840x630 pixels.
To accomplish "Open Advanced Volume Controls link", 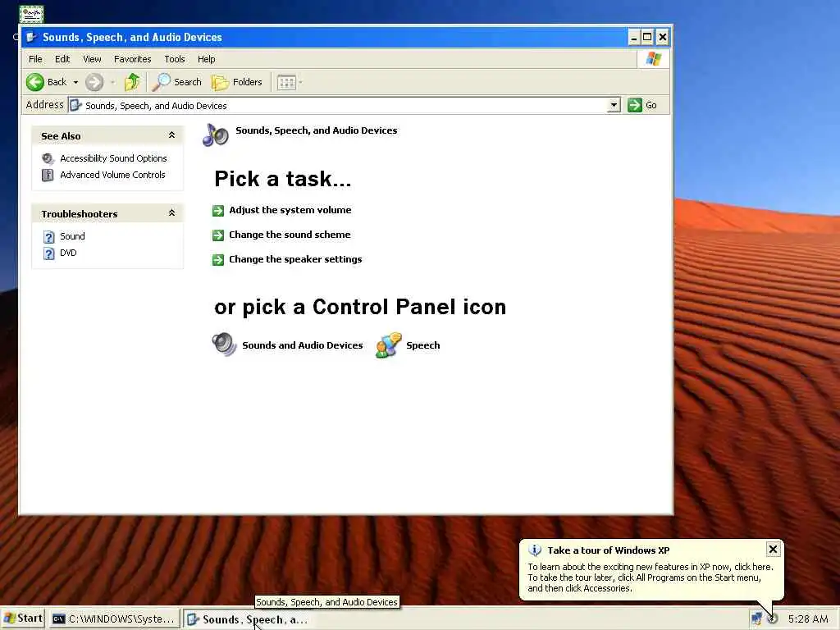I will (112, 175).
